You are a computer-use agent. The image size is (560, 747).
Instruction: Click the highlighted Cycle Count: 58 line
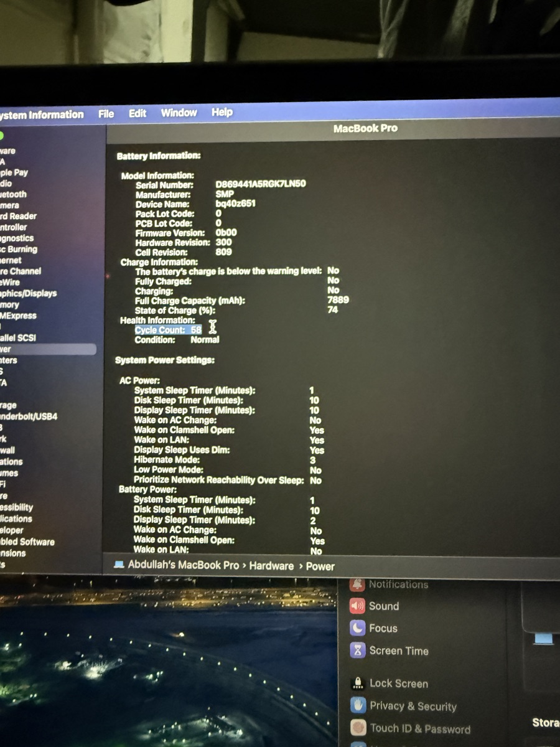point(168,329)
